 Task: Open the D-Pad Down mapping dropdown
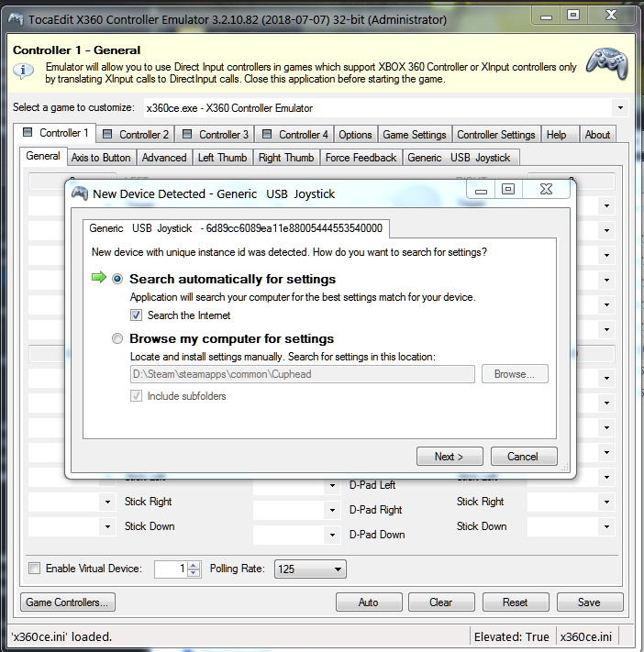(x=332, y=535)
